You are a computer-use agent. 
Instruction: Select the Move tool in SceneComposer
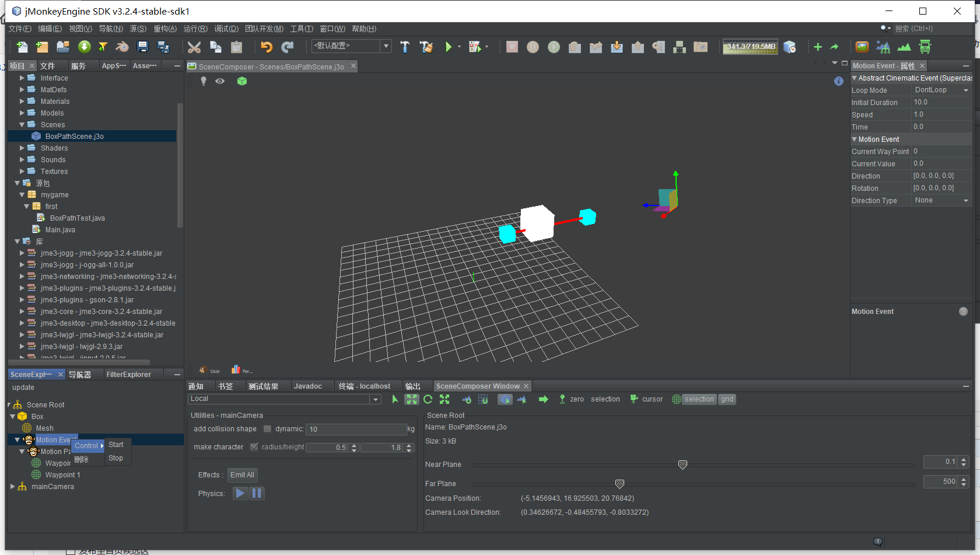tap(412, 399)
